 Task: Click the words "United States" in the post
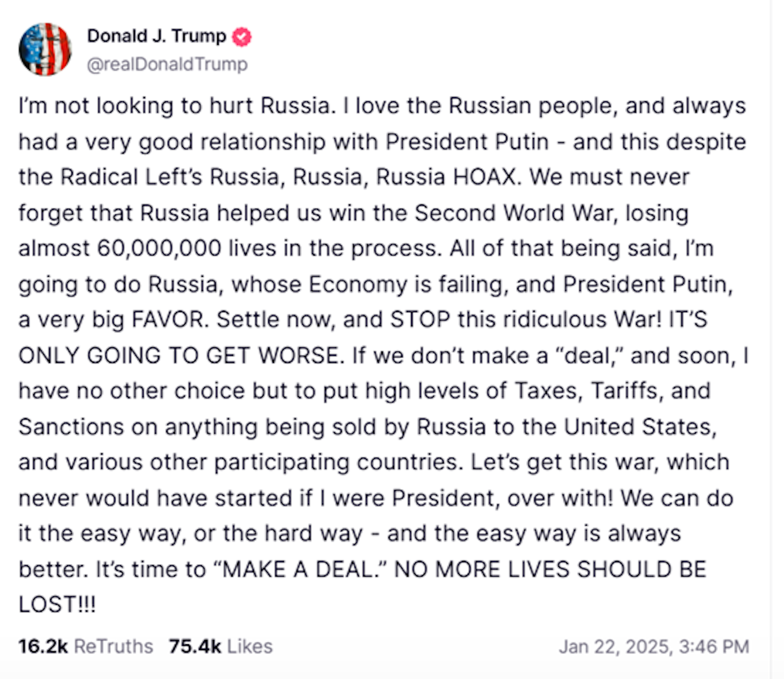pos(640,427)
